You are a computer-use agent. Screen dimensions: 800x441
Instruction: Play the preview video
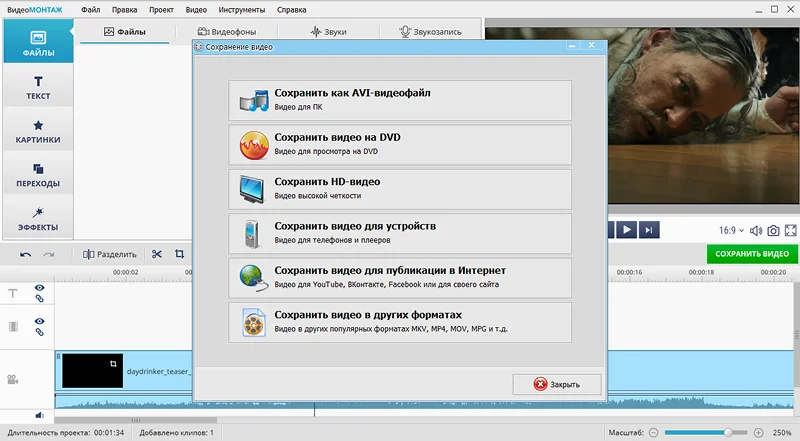tap(627, 230)
